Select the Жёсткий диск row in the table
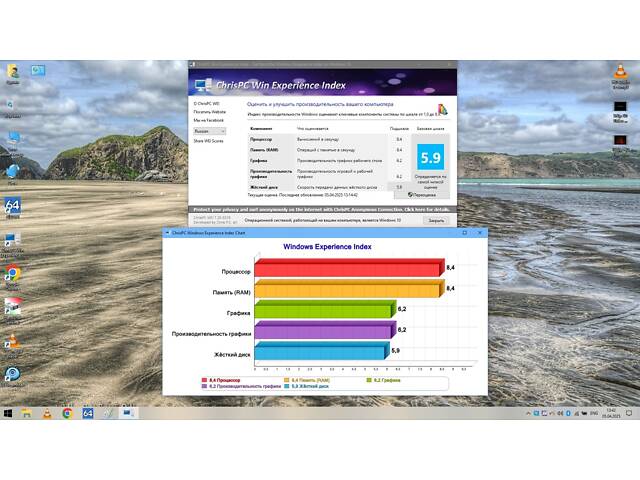 (x=329, y=187)
